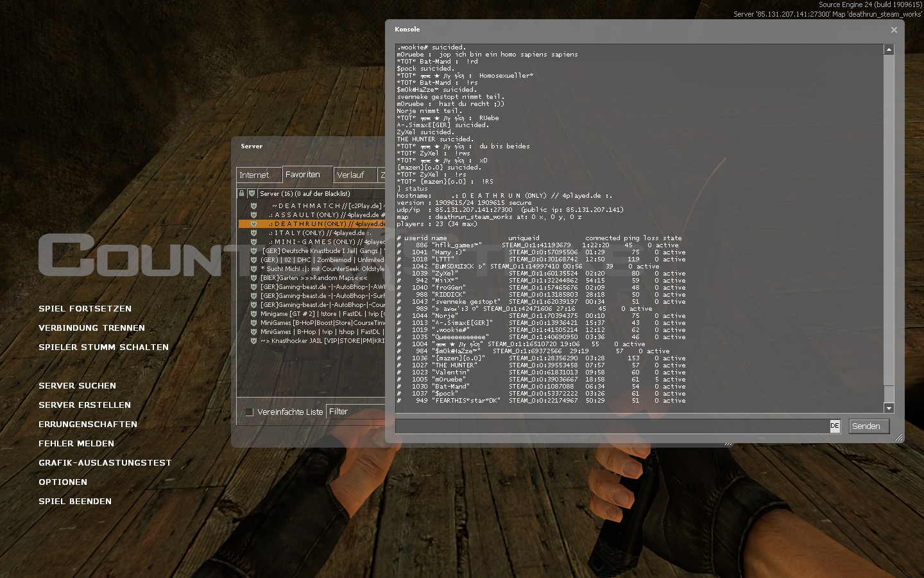Image resolution: width=924 pixels, height=578 pixels.
Task: Open Spieler stumm schalten
Action: click(103, 347)
